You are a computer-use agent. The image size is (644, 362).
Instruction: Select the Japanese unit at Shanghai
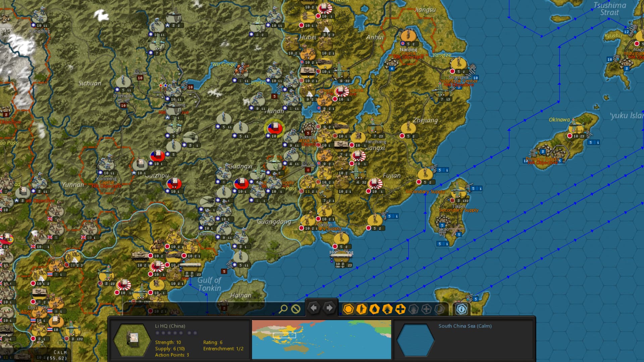point(459,64)
